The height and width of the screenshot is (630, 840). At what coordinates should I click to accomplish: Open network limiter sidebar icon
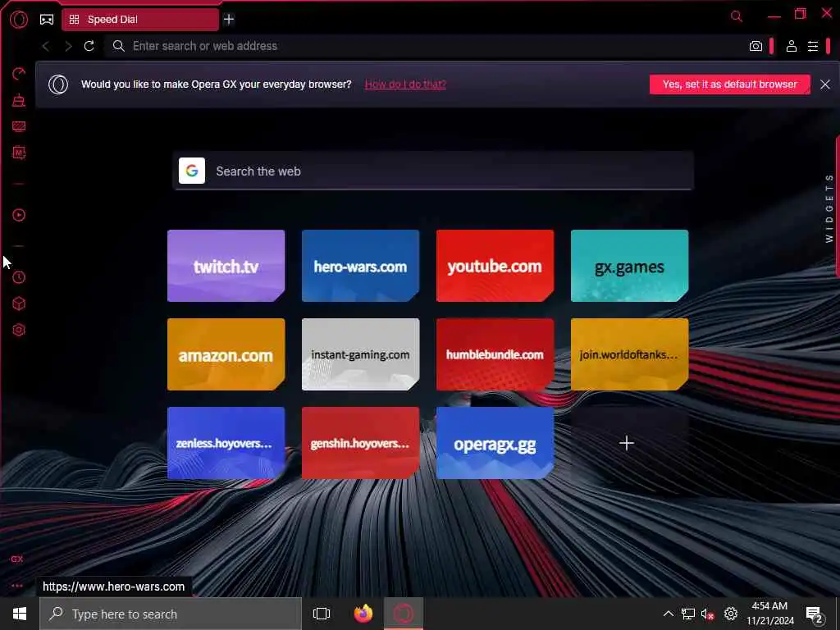(x=19, y=126)
